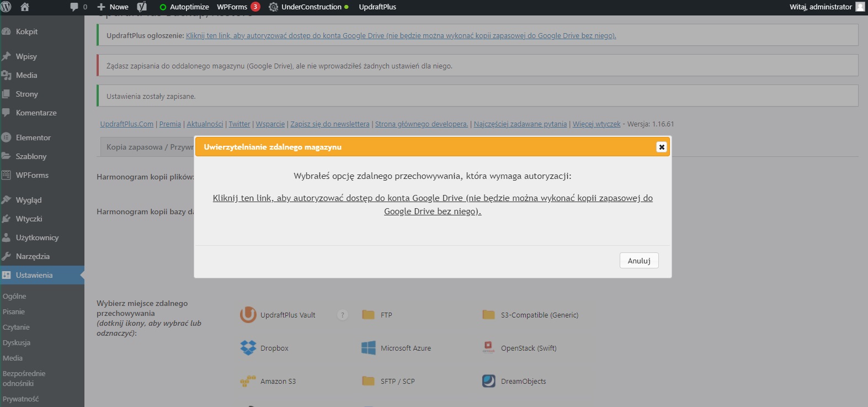Open Bezpośrednie odnośniki settings submenu
Image resolution: width=868 pixels, height=407 pixels.
24,378
